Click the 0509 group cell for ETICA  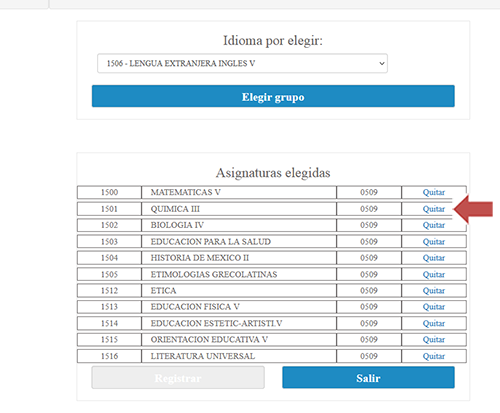coord(369,291)
